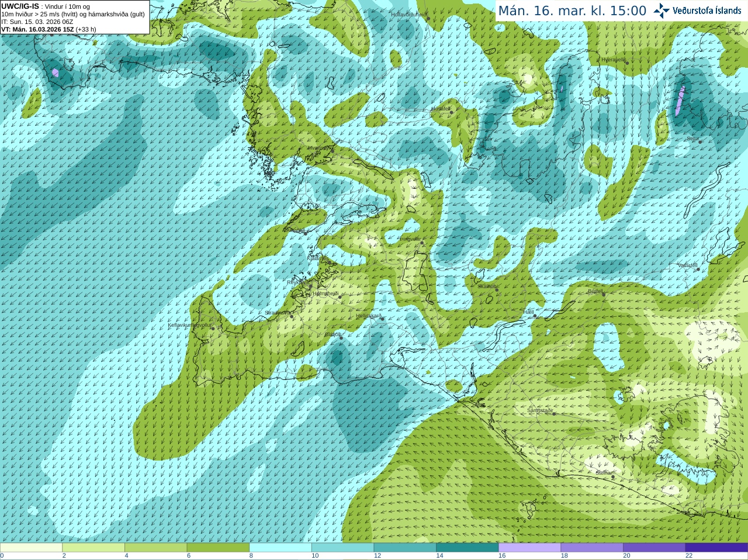Click the Holtavörðuheiði station marker
Screen dimensions: 748x560
[428, 19]
